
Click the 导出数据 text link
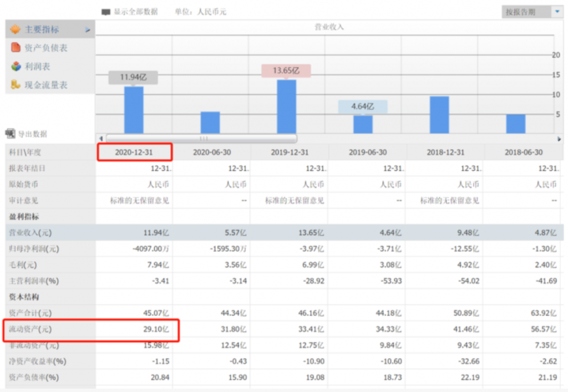[33, 134]
